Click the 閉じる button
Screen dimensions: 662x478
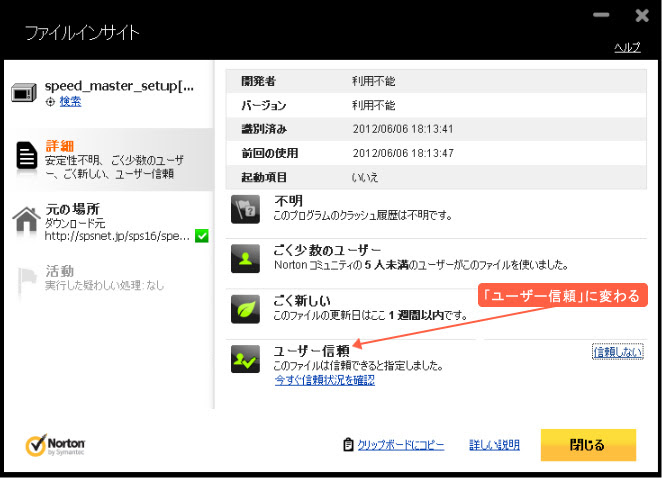point(588,445)
